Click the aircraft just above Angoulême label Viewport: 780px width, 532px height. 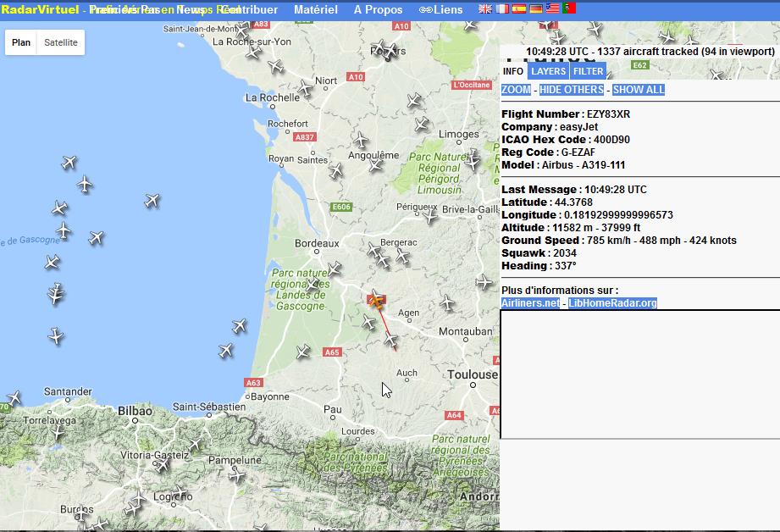pyautogui.click(x=360, y=140)
